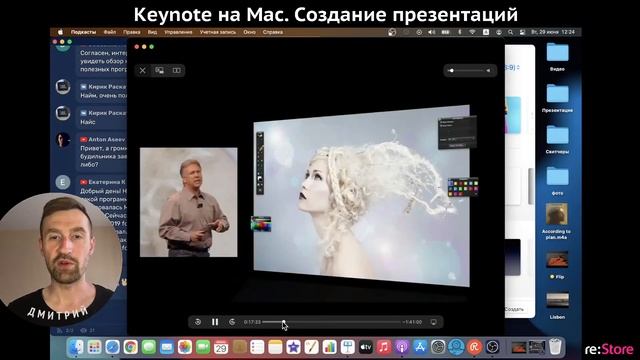Open the Фото folder on the desktop
The height and width of the screenshot is (360, 640).
click(557, 180)
